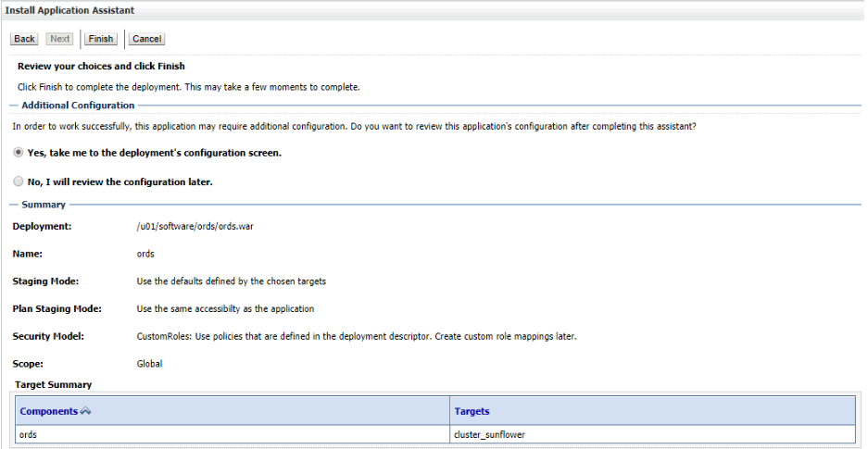Click the Back button
This screenshot has height=449, width=868.
[24, 39]
